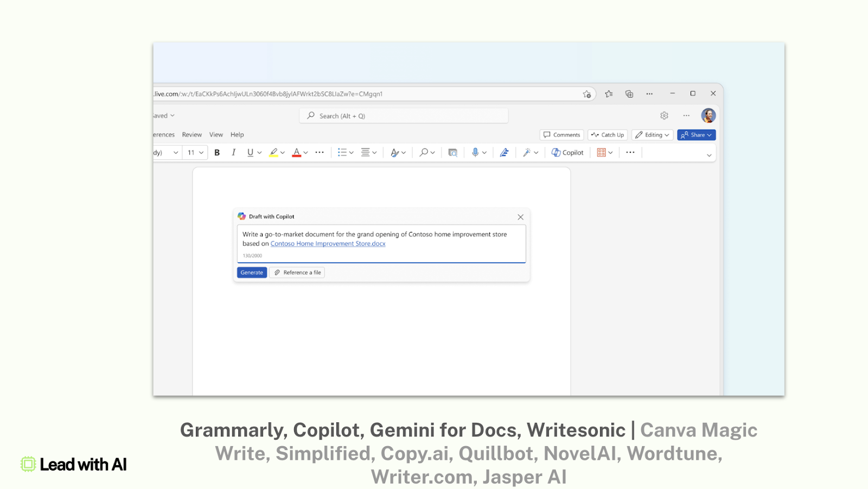Select the paragraph alignment icon
The width and height of the screenshot is (868, 489).
click(x=365, y=153)
